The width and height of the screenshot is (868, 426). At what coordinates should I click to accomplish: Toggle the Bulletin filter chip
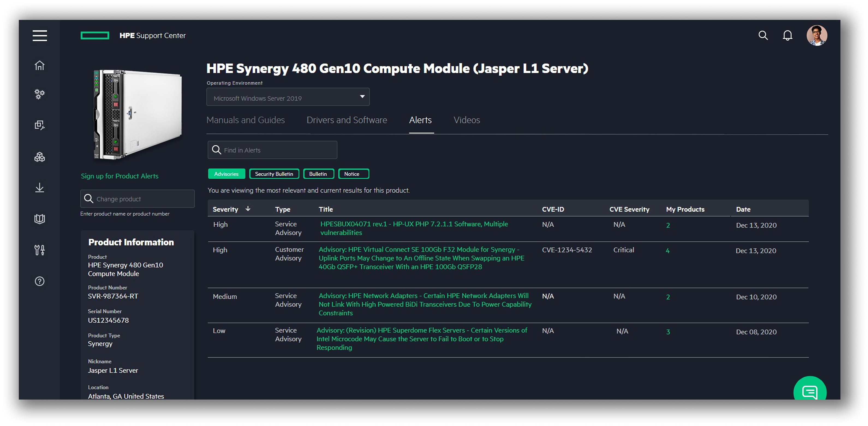coord(318,174)
